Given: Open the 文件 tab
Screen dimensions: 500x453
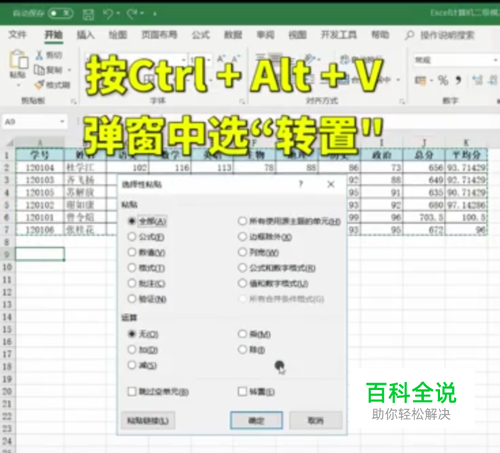Looking at the screenshot, I should pyautogui.click(x=17, y=35).
